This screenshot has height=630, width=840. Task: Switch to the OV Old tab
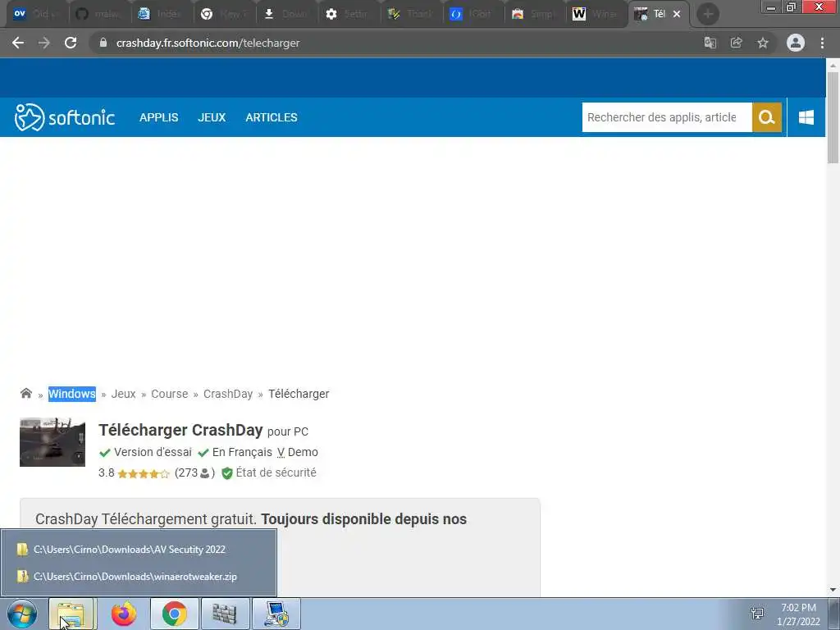click(36, 14)
